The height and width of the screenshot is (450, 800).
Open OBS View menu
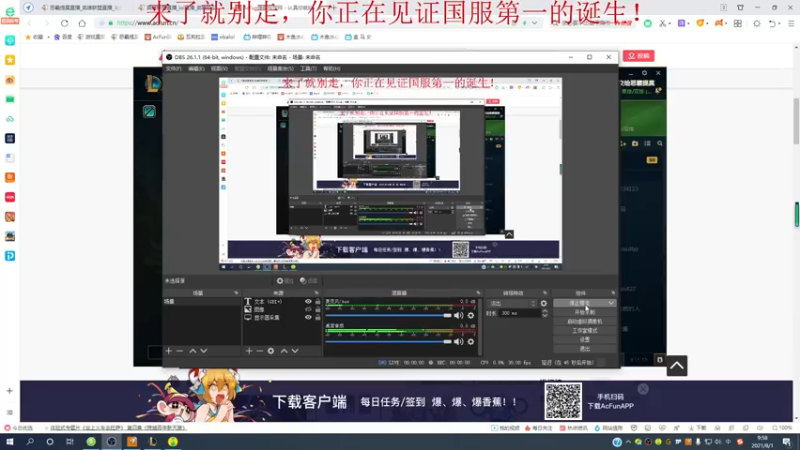(219, 68)
